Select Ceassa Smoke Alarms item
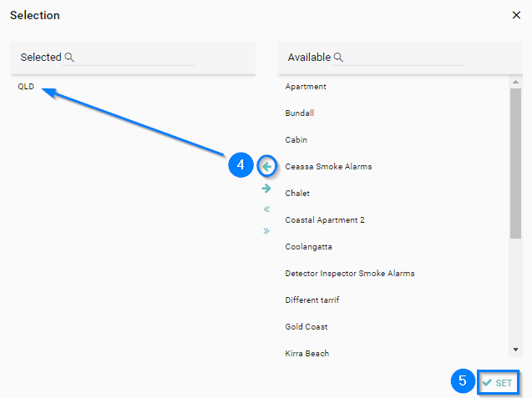532x398 pixels. click(x=328, y=167)
